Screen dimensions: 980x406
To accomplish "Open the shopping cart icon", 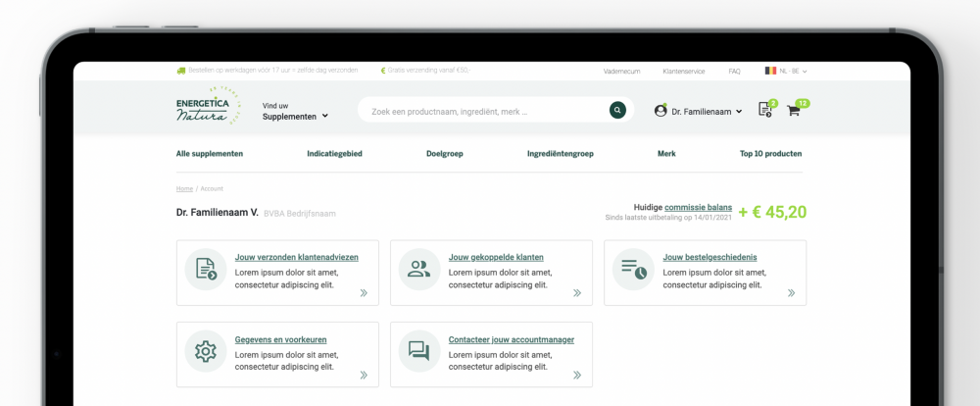I will coord(794,111).
